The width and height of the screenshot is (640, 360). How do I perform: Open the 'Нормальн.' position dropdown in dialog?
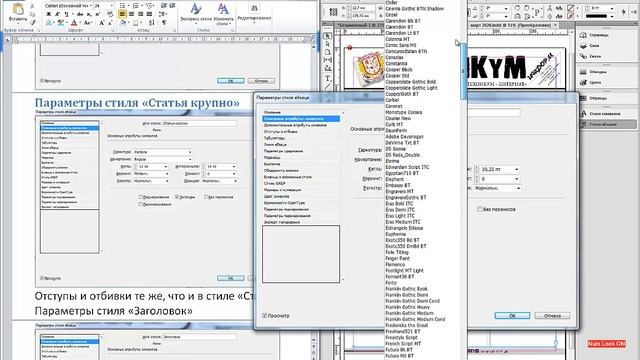(518, 189)
